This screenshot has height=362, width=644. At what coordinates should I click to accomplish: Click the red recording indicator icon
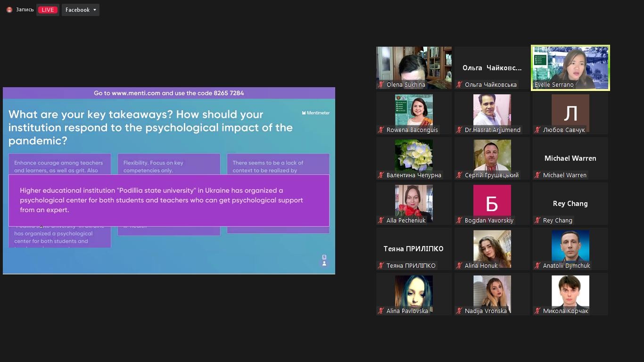(9, 10)
